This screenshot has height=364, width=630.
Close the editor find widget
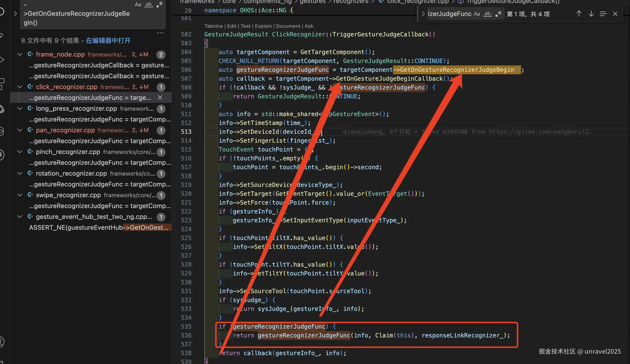point(615,14)
